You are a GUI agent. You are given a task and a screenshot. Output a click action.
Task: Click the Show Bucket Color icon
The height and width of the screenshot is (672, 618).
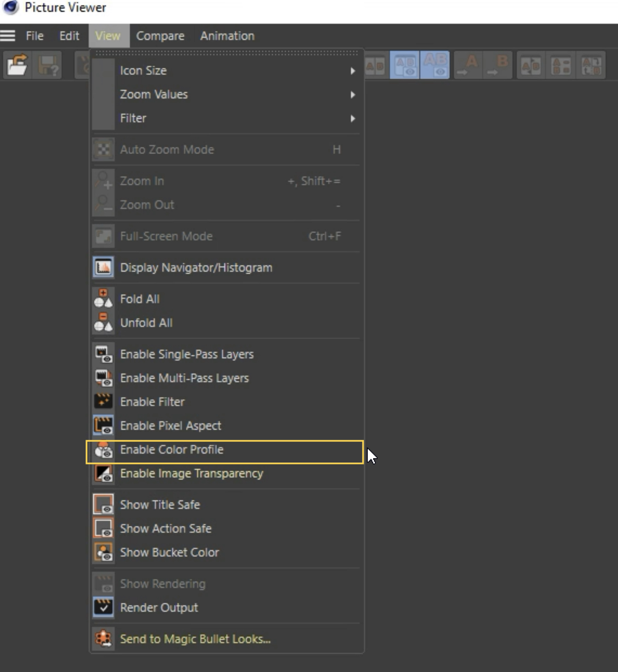103,552
